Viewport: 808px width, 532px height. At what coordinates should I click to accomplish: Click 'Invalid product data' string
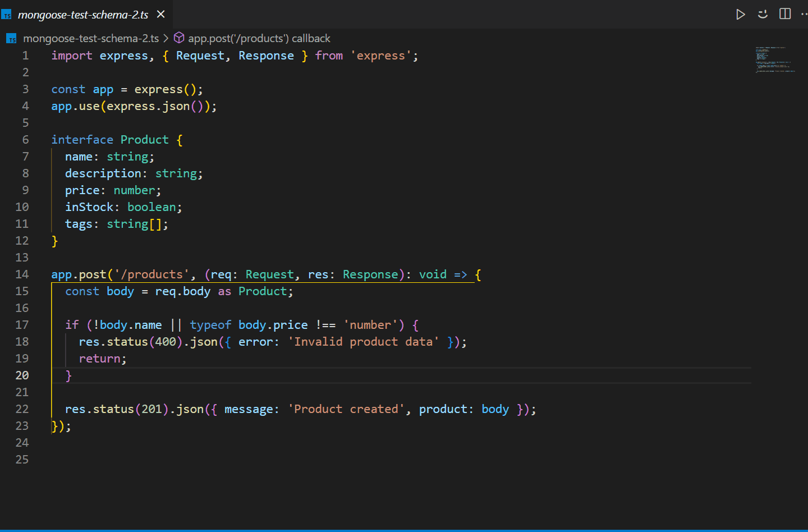pyautogui.click(x=364, y=342)
